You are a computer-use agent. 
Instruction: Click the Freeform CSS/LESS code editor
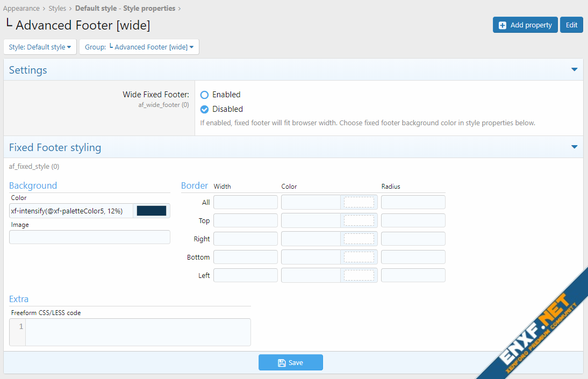(x=138, y=332)
